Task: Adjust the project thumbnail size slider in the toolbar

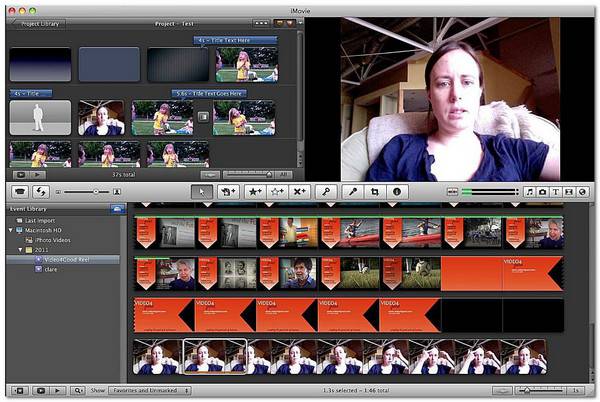Action: click(87, 192)
